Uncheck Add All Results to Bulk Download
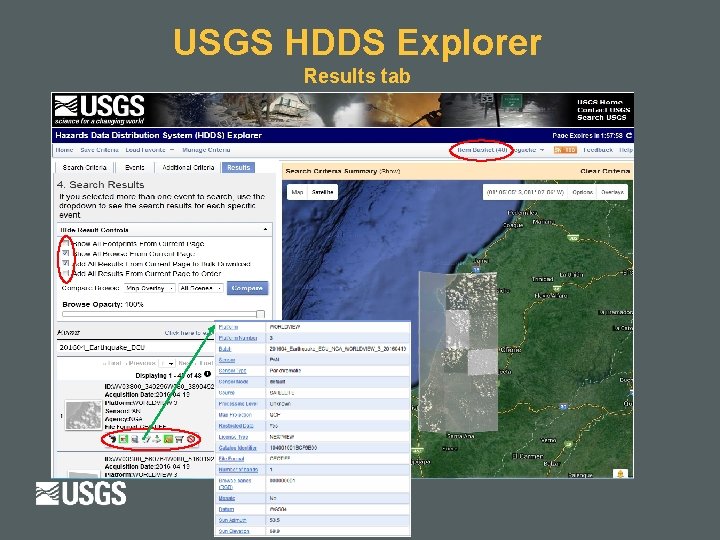The image size is (720, 540). [x=66, y=264]
